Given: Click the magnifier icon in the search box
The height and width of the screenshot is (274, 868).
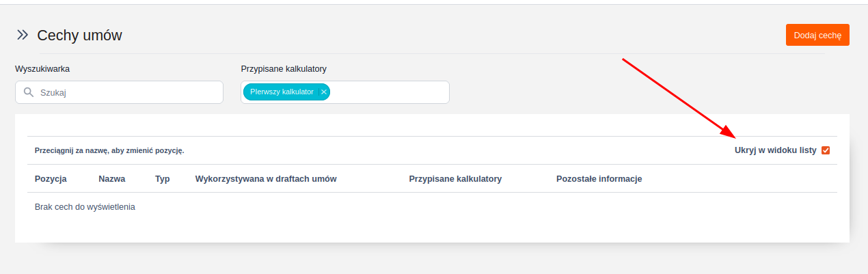Looking at the screenshot, I should [x=28, y=92].
